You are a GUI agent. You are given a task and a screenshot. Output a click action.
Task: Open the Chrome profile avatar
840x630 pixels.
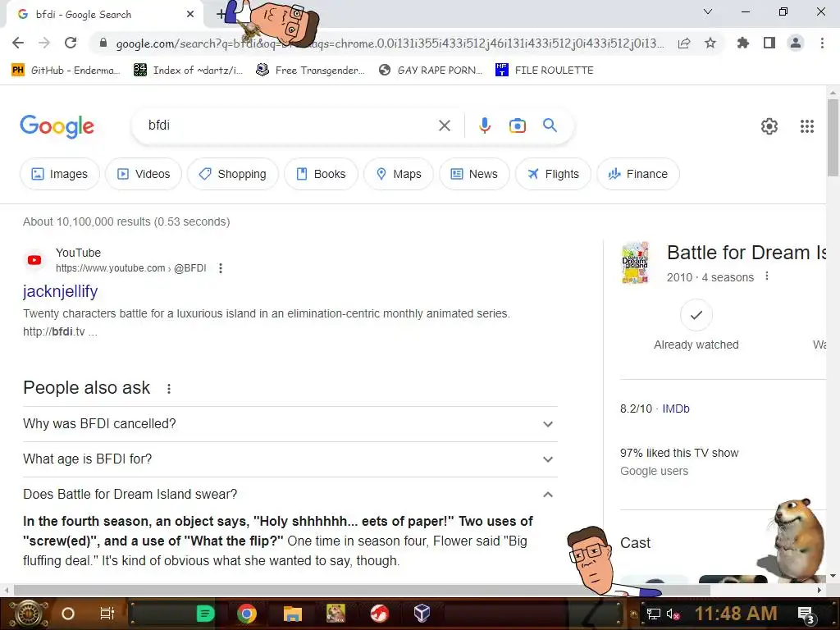(796, 43)
